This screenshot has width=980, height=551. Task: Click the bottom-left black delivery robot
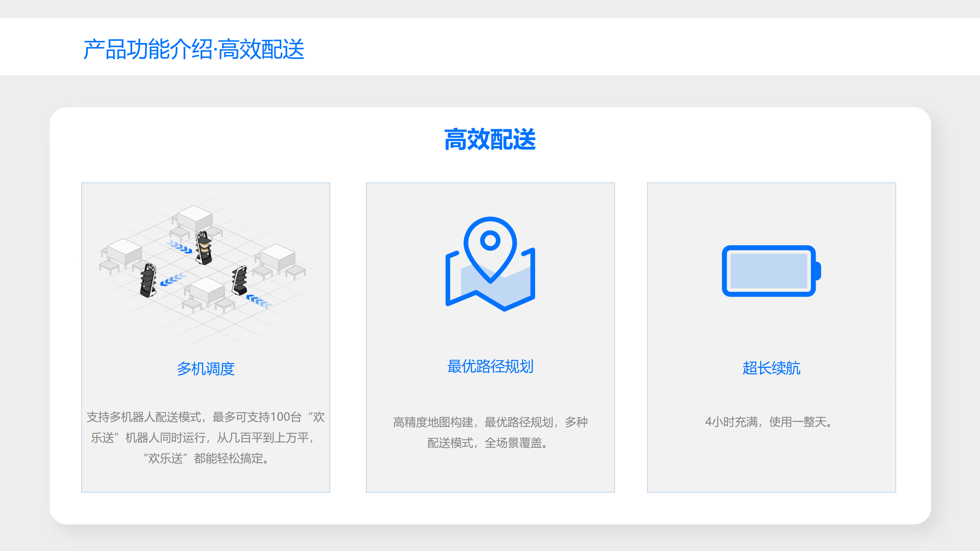pyautogui.click(x=148, y=281)
